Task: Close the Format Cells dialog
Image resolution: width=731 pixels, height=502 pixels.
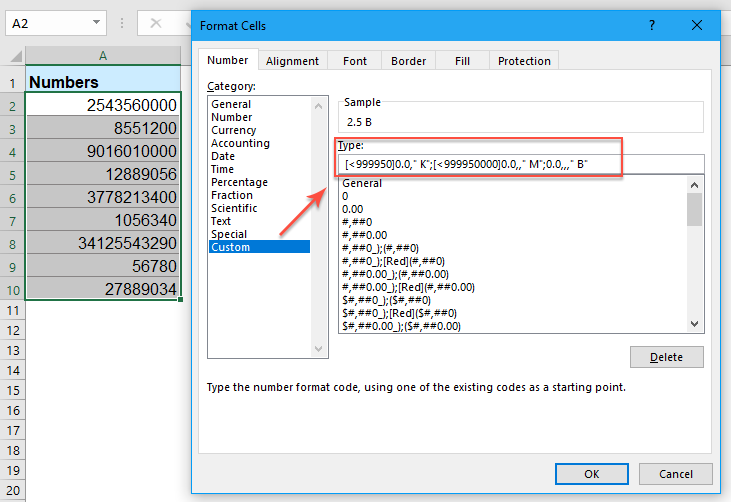Action: 697,25
